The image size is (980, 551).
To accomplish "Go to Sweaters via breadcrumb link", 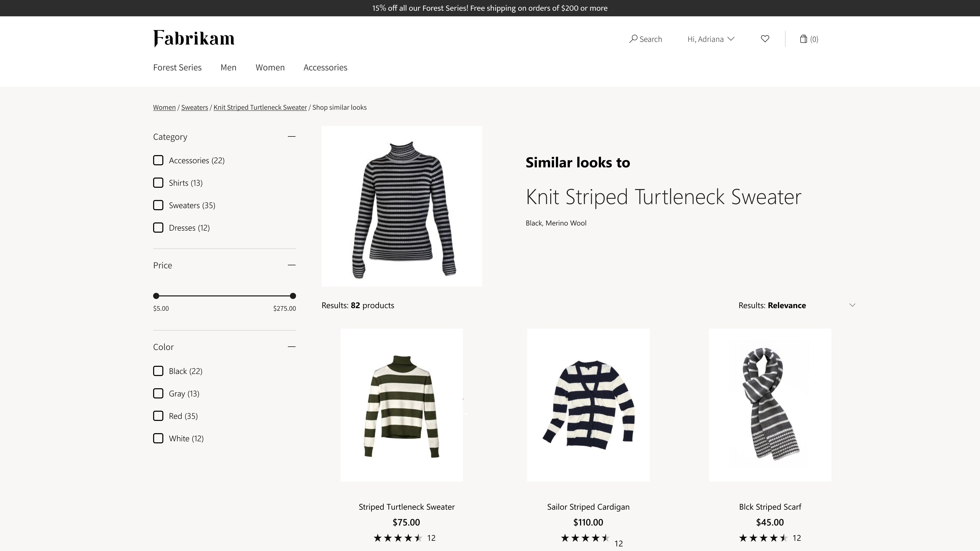I will coord(194,107).
